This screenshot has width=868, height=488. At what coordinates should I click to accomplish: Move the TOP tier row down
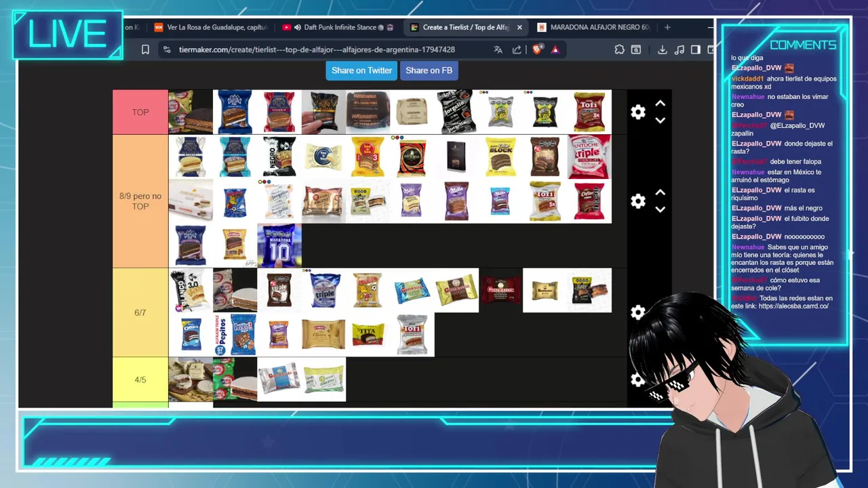pos(660,121)
